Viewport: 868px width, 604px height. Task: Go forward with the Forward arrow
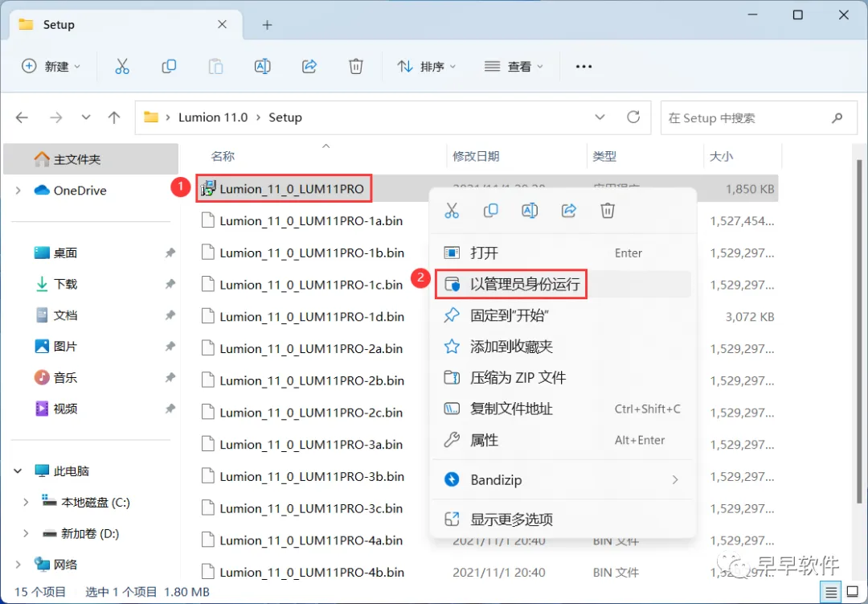56,117
